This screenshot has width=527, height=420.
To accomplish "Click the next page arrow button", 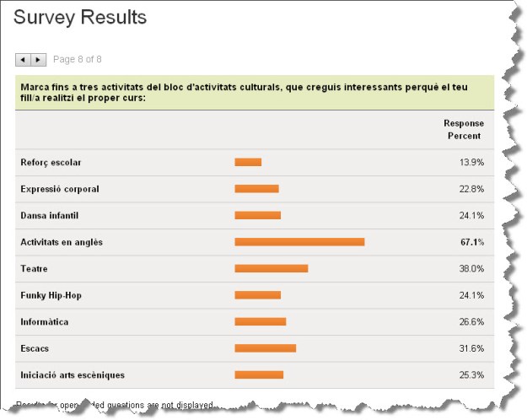I will [x=38, y=60].
